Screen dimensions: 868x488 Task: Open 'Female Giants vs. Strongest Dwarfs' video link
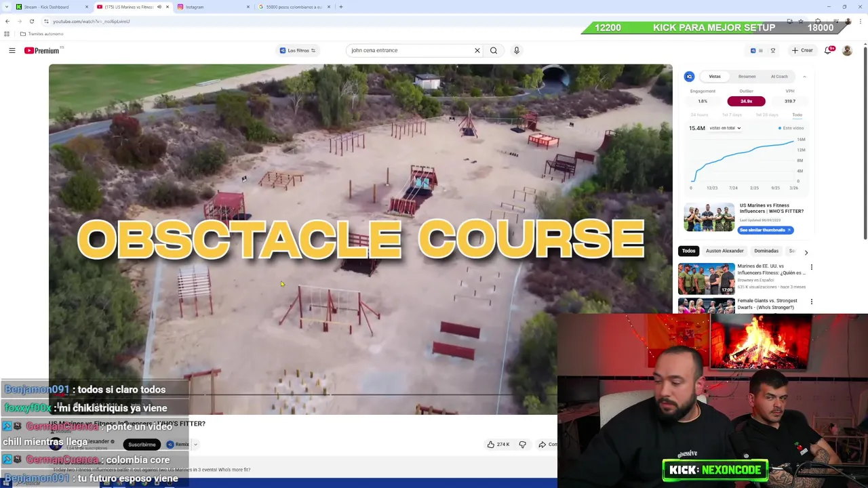point(767,304)
